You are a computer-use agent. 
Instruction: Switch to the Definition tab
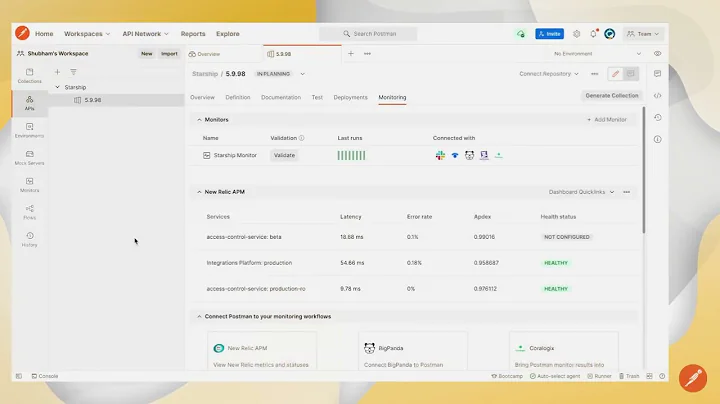(238, 97)
